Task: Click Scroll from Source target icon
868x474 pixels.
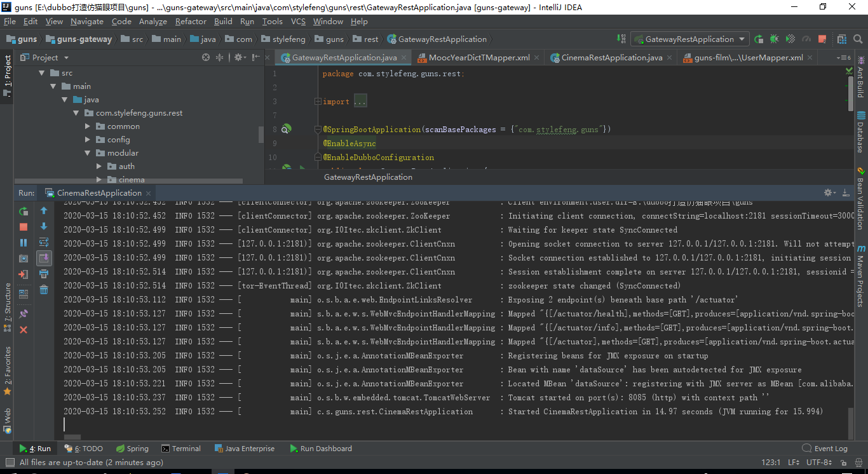Action: tap(206, 57)
